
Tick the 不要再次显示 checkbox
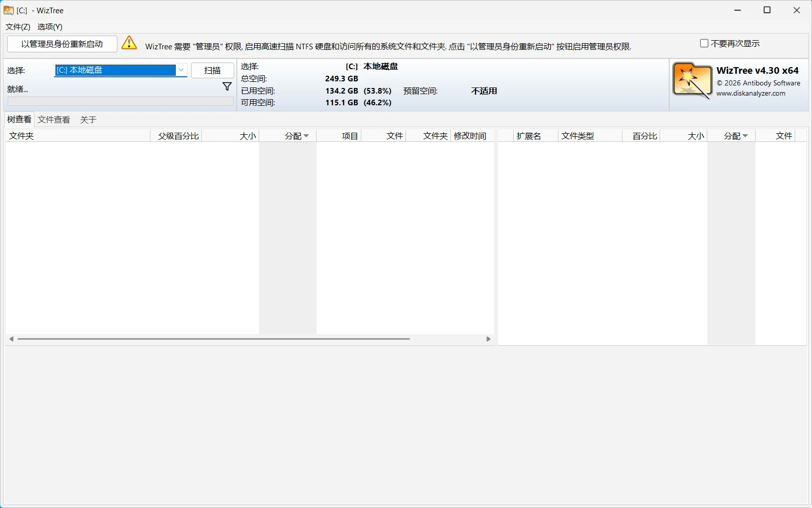tap(704, 44)
